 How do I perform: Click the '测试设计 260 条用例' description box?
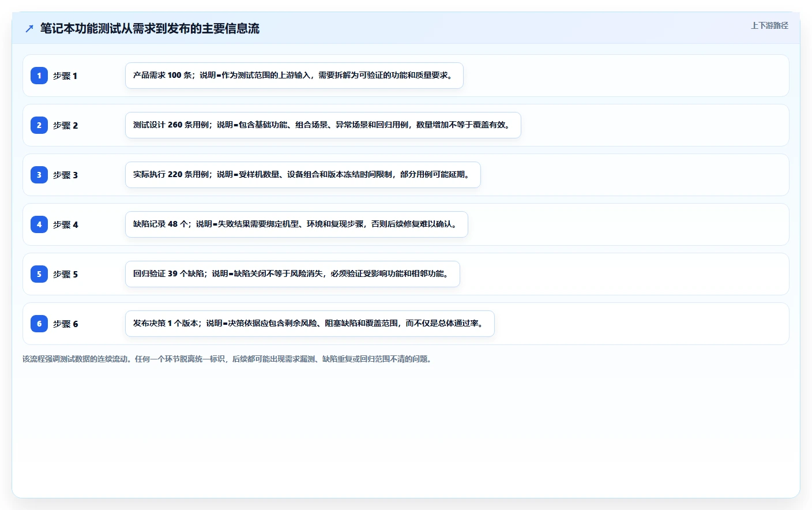pos(323,125)
